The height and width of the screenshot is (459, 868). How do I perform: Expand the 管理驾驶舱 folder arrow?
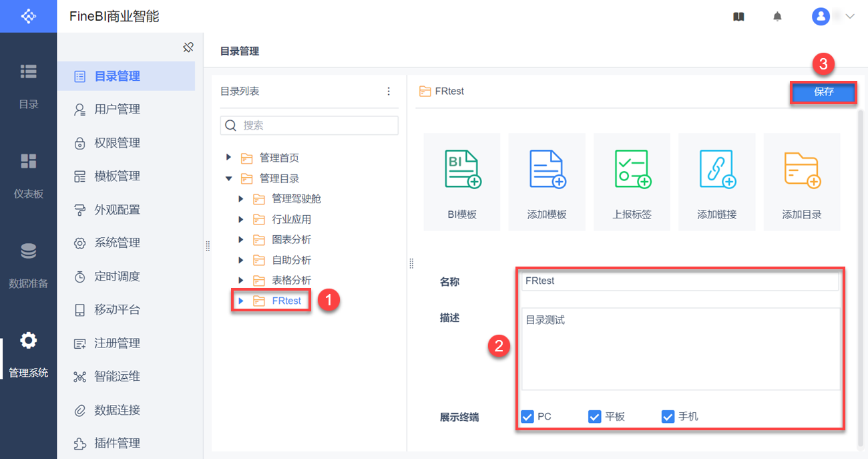[241, 199]
